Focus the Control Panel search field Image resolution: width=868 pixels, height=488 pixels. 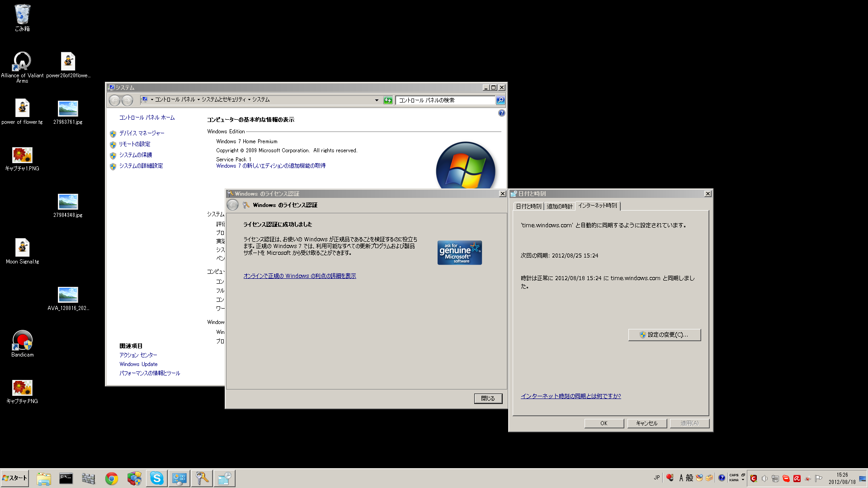coord(445,100)
